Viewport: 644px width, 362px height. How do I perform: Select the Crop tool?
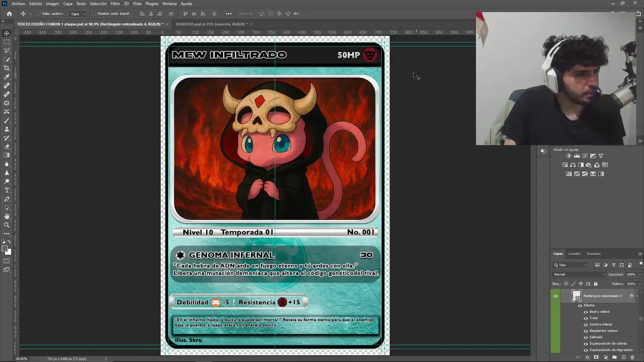coord(7,68)
